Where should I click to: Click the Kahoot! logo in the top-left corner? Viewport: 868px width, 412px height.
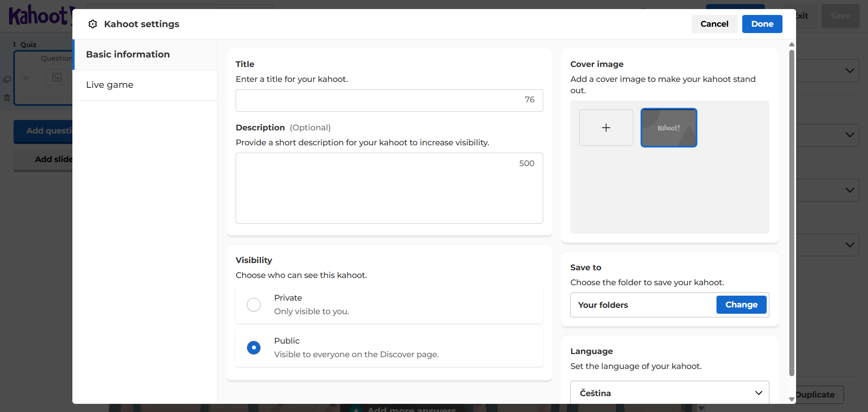pos(38,16)
